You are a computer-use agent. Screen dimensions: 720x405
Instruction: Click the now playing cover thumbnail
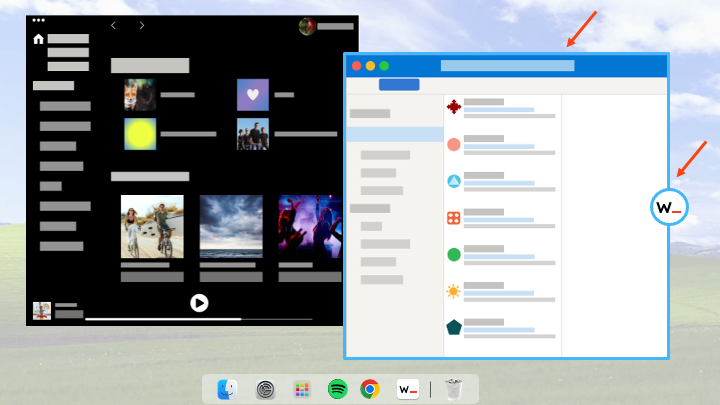(42, 311)
